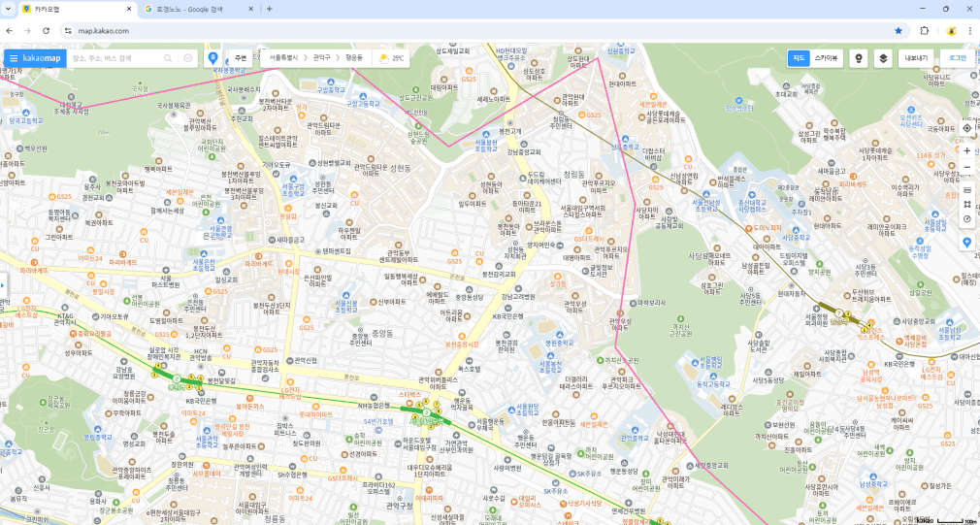Screen dimensions: 980x525
Task: Open the kakaomap hamburger menu
Action: (x=14, y=58)
